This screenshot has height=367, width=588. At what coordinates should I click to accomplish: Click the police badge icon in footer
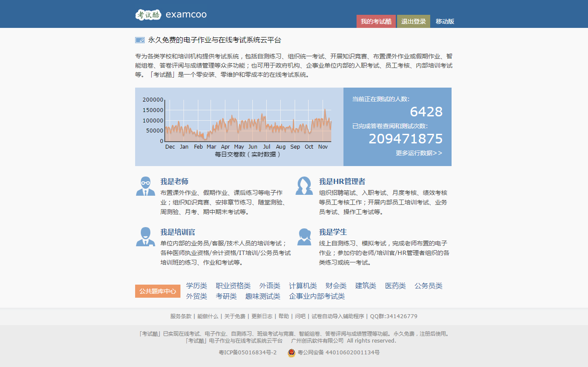point(292,353)
